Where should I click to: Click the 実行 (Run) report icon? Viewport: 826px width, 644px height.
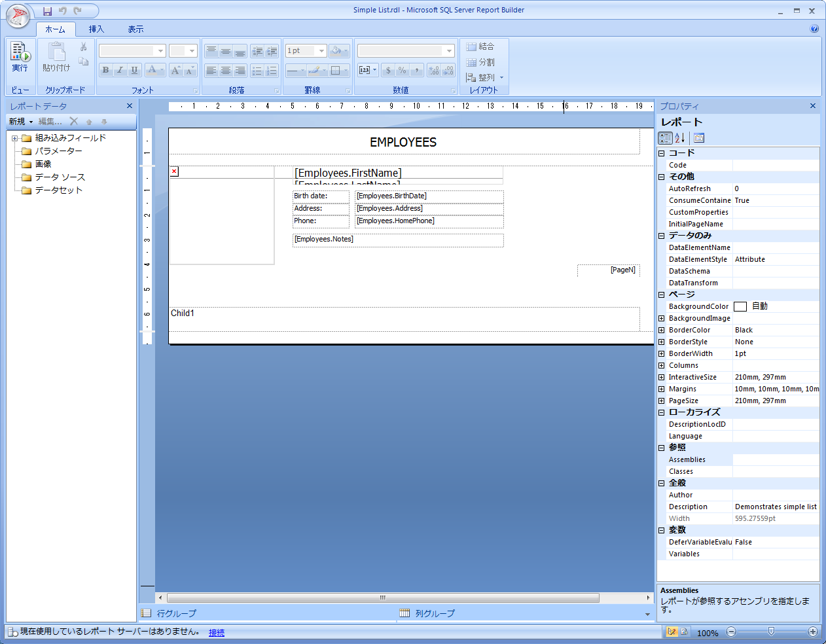(x=20, y=56)
